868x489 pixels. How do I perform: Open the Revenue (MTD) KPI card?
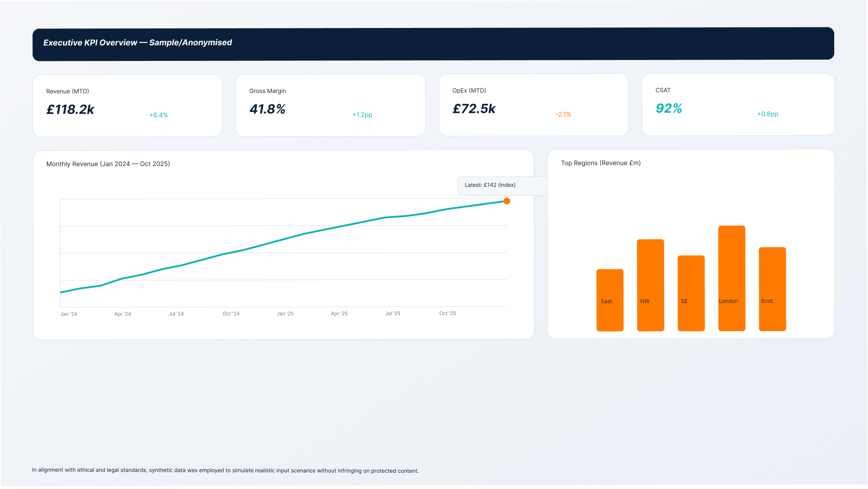click(x=127, y=106)
